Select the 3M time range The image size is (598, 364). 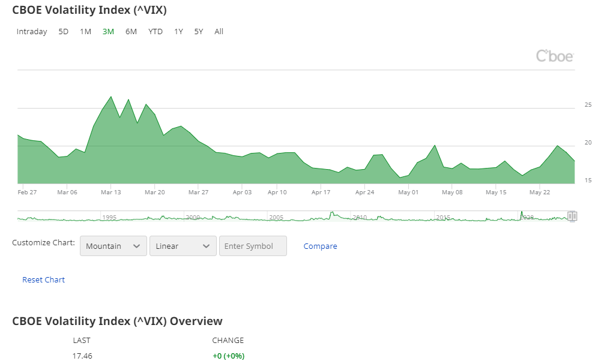[x=108, y=32]
